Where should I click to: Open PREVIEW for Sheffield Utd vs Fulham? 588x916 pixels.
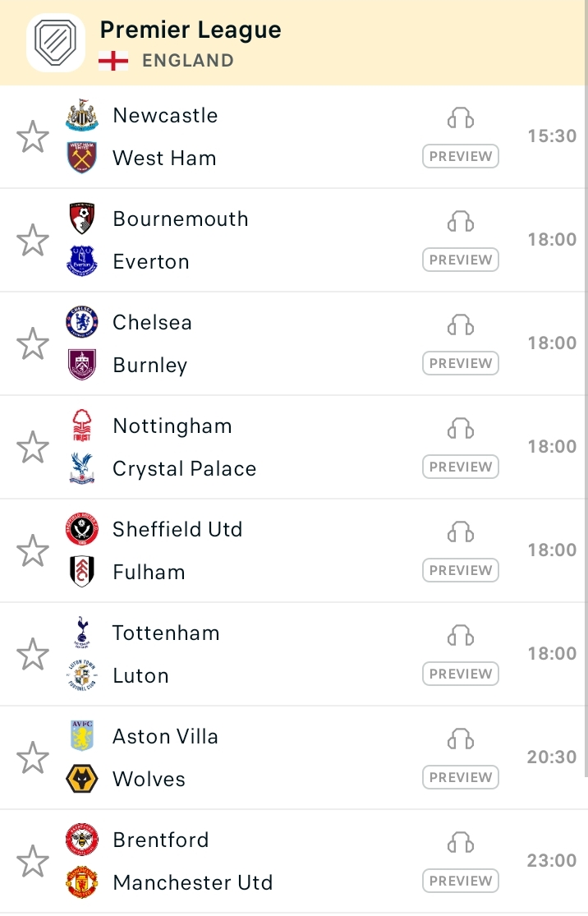[461, 570]
